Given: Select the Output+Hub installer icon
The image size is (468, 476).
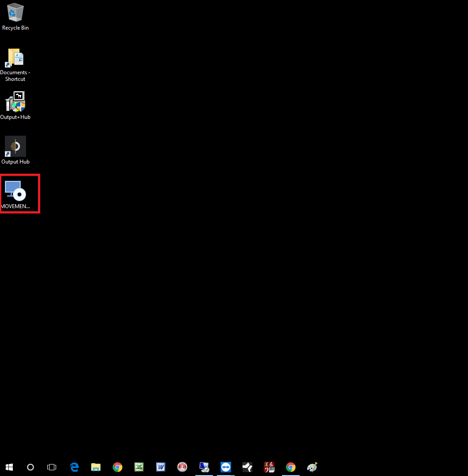Looking at the screenshot, I should click(15, 105).
